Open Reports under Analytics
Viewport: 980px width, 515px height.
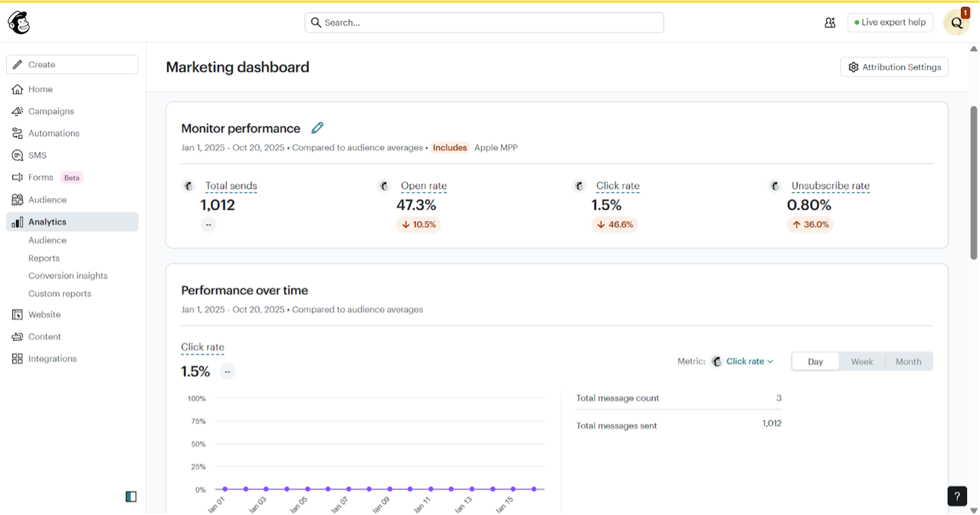(x=44, y=259)
